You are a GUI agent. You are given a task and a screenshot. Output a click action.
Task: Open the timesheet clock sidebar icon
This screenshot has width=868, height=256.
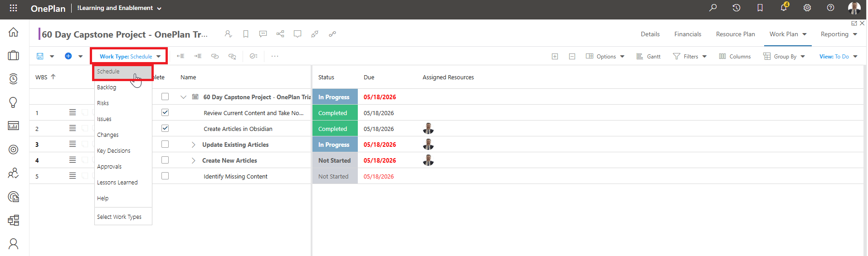click(14, 79)
